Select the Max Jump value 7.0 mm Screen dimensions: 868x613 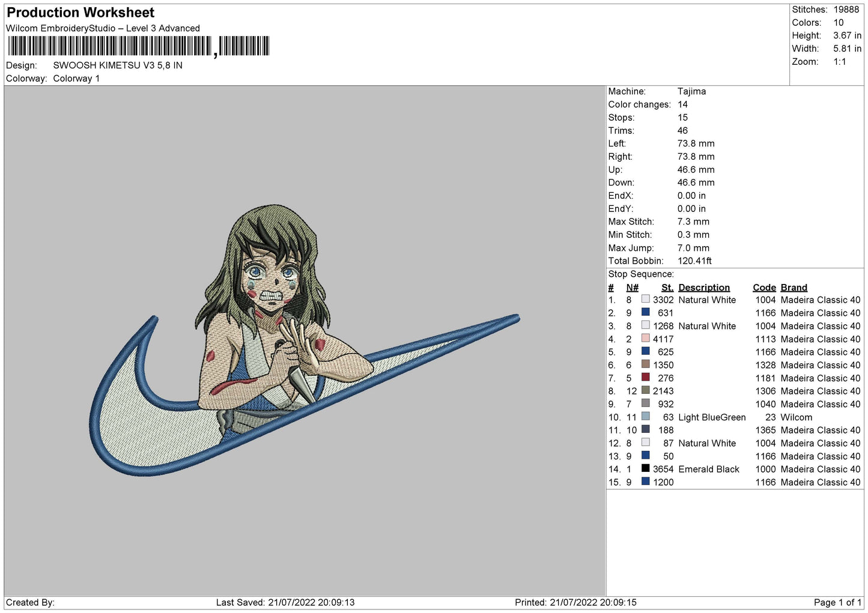pos(693,248)
